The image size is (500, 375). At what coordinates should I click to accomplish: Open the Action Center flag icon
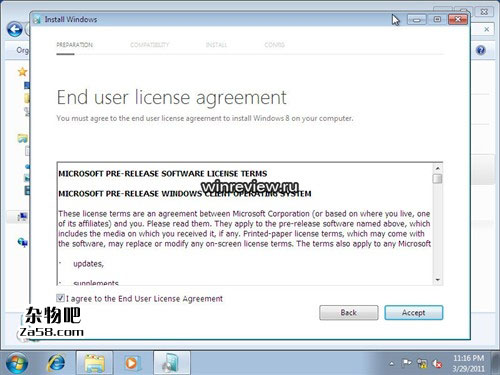(406, 363)
